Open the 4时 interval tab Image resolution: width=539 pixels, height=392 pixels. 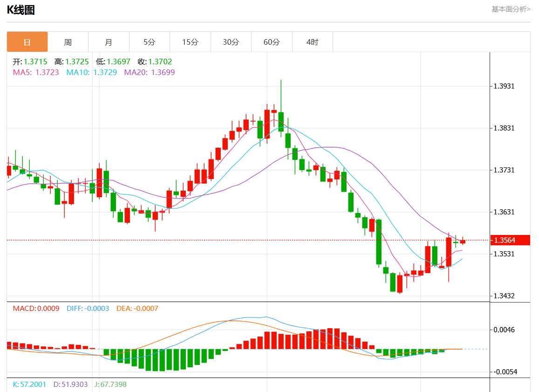313,42
